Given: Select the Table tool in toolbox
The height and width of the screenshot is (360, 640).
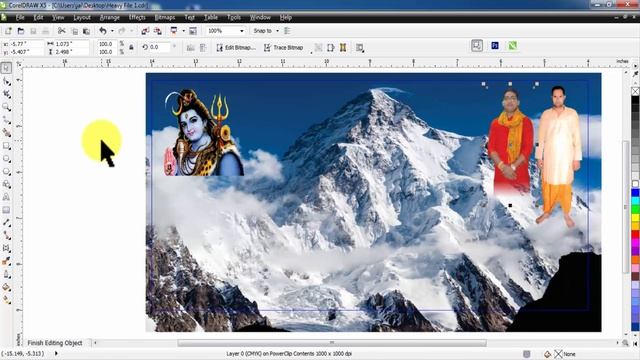Looking at the screenshot, I should tap(6, 210).
